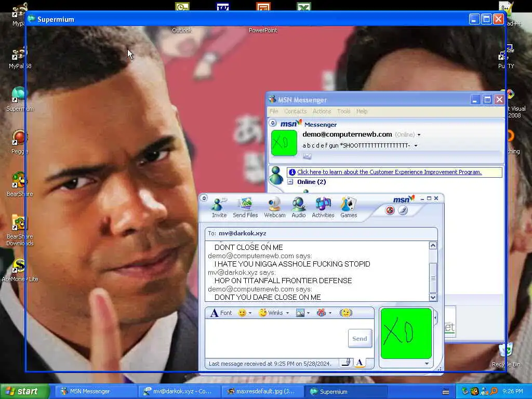Viewport: 532px width, 399px height.
Task: Open the Contacts menu in MSN Messenger
Action: (x=296, y=111)
